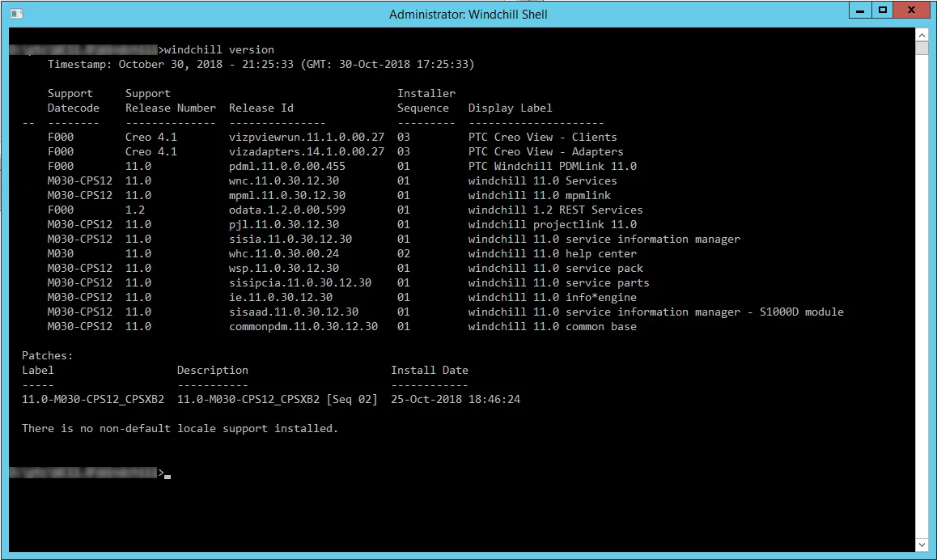Click patch description with '[Seq 02]'
Screen dimensions: 937x560
[278, 399]
